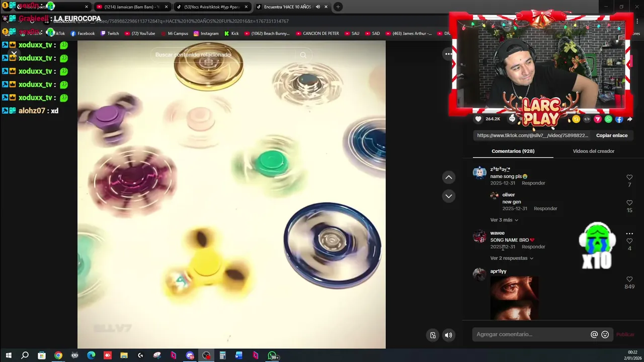Open apr1lyy's comment image thumbnail
This screenshot has height=362, width=644.
(x=514, y=298)
